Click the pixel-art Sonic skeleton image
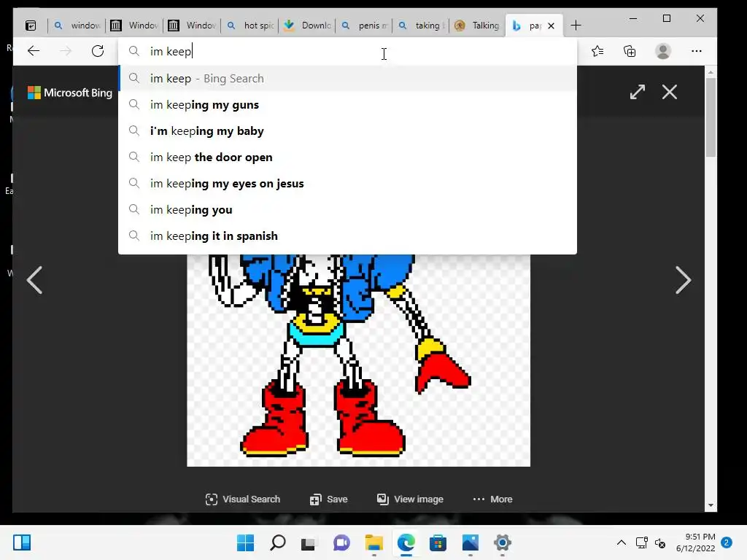Screen dimensions: 747x560 click(358, 360)
